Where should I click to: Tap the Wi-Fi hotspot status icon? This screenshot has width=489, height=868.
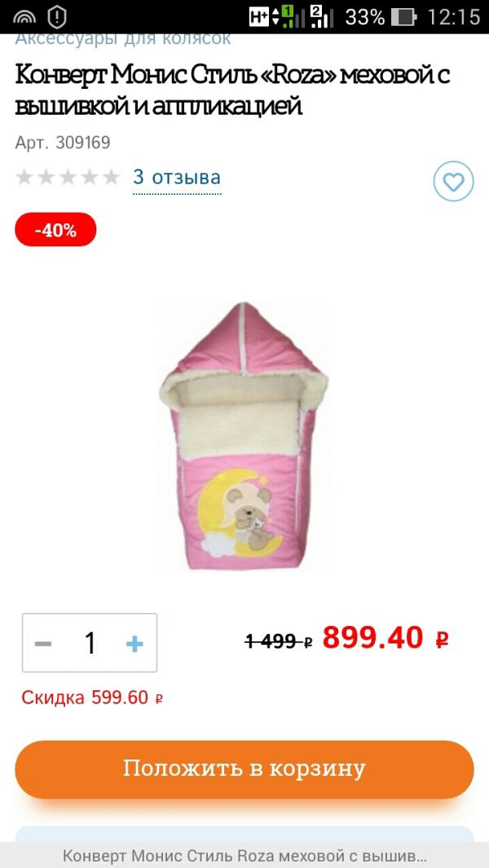pyautogui.click(x=24, y=17)
